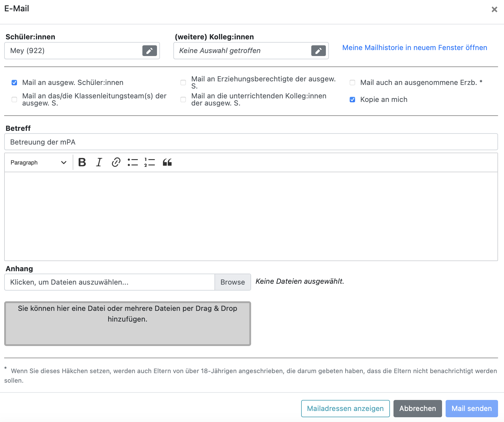Click the Schüler:innen field showing Mey (922)

coord(82,51)
